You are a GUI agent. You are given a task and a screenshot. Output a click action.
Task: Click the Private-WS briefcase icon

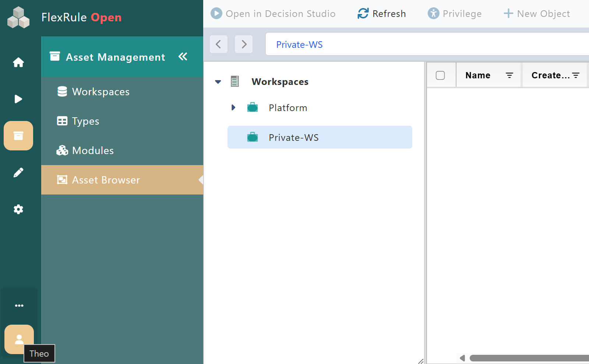tap(253, 137)
